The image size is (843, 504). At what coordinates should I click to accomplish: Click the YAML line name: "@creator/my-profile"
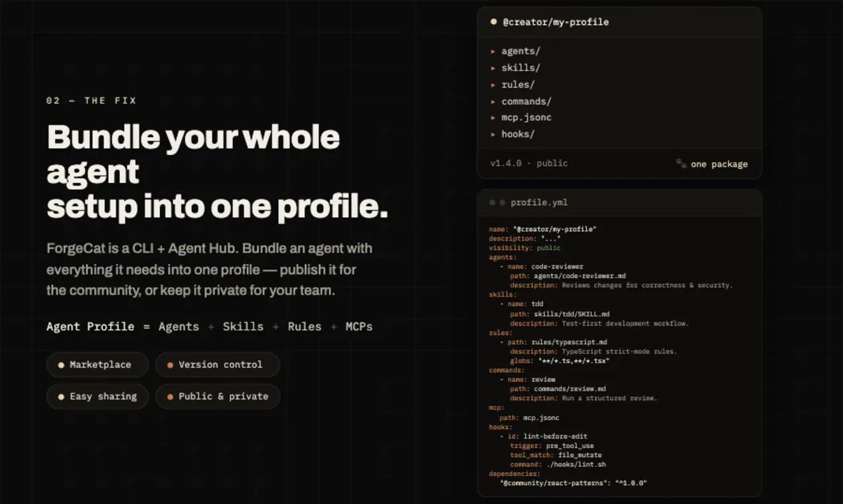tap(543, 229)
